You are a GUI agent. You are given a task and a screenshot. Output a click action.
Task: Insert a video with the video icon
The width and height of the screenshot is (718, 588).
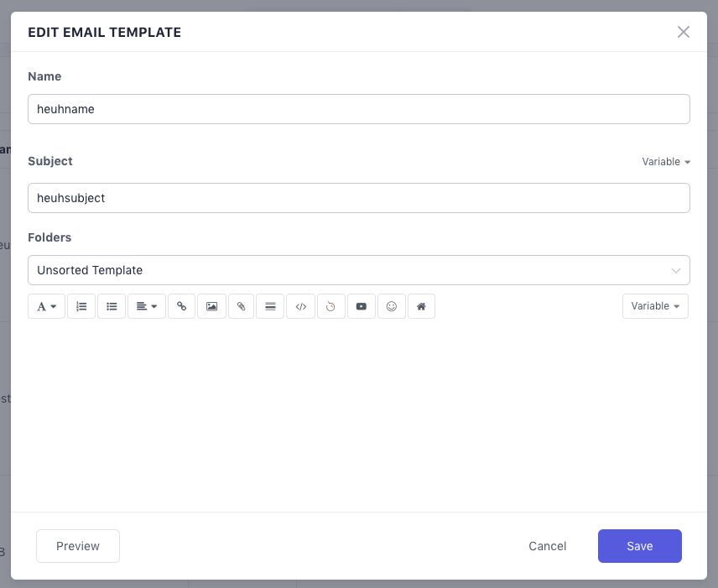click(x=361, y=306)
